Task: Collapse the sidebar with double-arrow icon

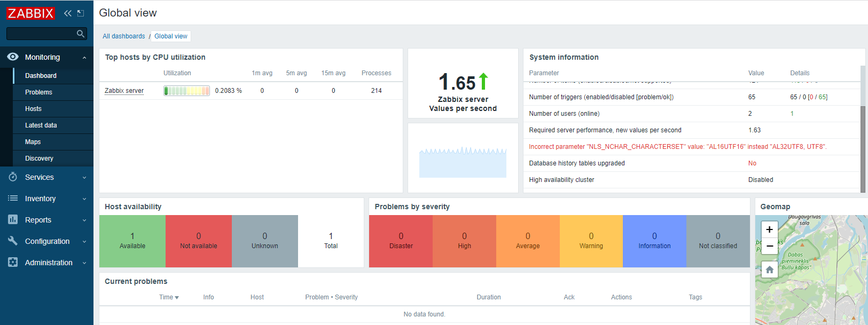Action: [x=67, y=13]
